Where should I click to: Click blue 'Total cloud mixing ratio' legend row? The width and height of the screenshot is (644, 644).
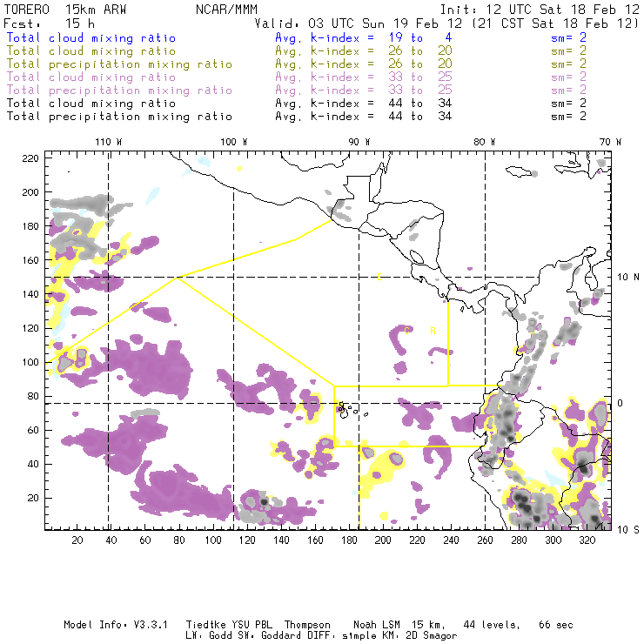pyautogui.click(x=91, y=37)
